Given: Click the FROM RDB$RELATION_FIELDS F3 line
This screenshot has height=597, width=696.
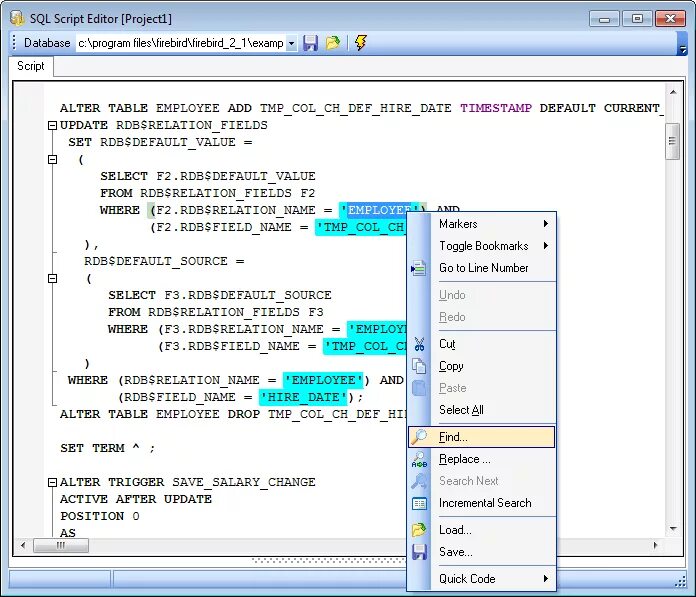Looking at the screenshot, I should (216, 312).
